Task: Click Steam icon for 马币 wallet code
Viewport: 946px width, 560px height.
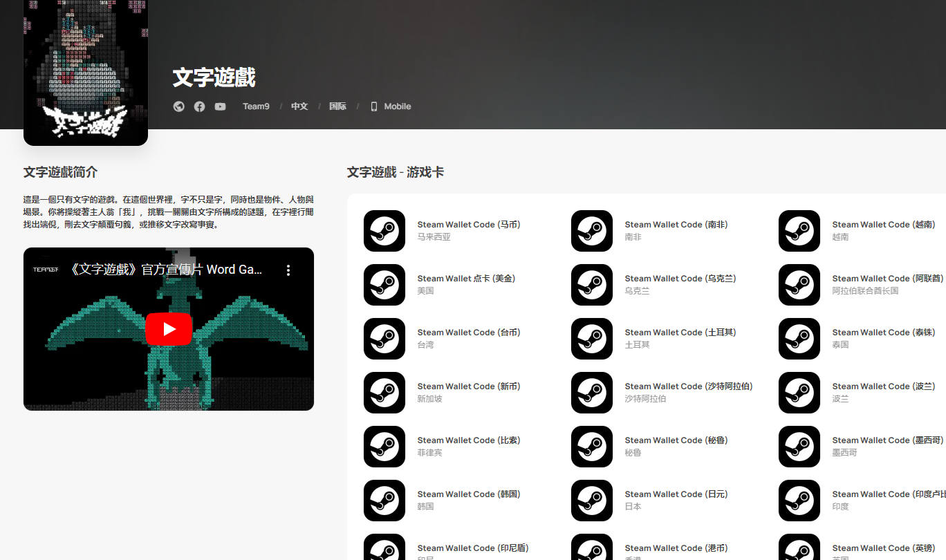Action: point(384,231)
